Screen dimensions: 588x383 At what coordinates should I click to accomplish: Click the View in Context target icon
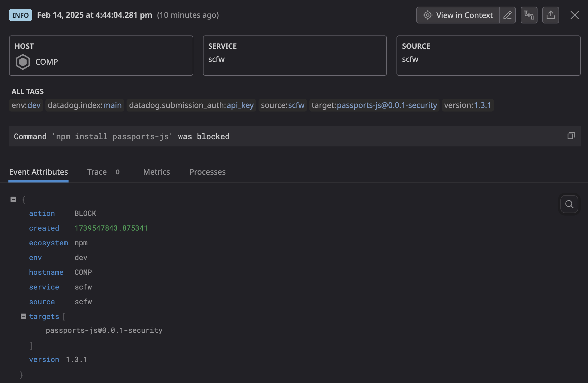pos(427,15)
